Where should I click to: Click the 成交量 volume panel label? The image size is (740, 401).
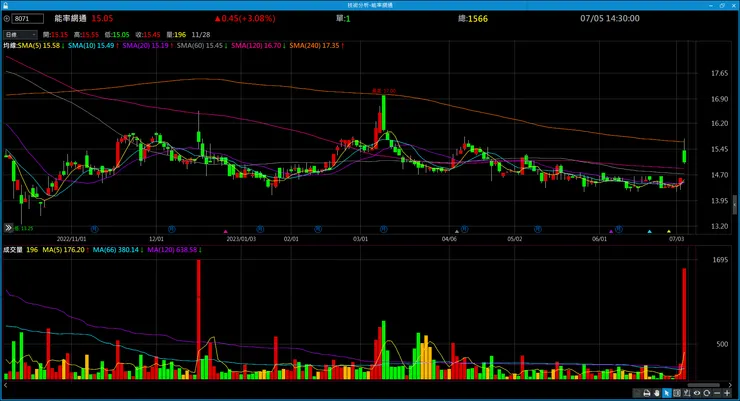pos(13,250)
